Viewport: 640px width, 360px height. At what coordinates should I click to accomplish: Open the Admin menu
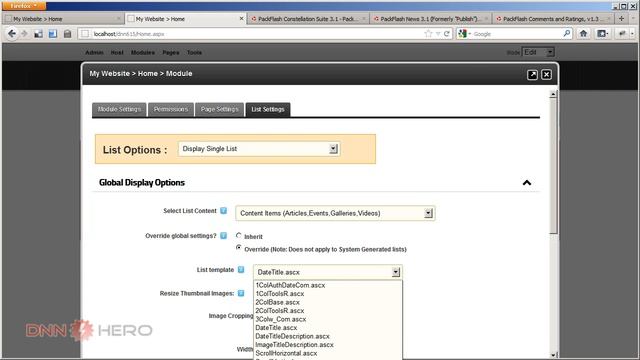point(94,53)
